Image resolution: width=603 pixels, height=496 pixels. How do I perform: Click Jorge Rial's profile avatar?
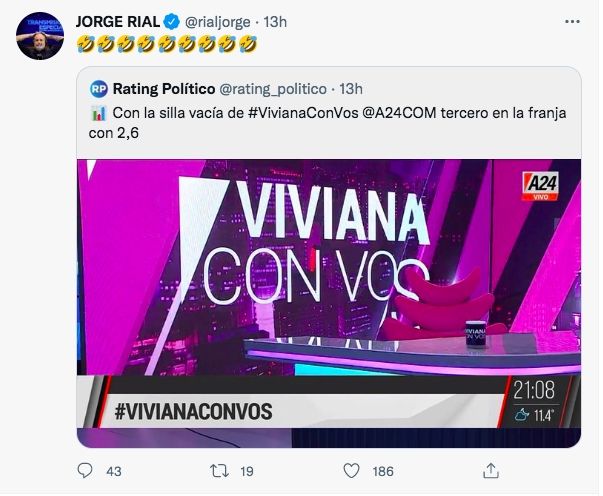tap(40, 36)
